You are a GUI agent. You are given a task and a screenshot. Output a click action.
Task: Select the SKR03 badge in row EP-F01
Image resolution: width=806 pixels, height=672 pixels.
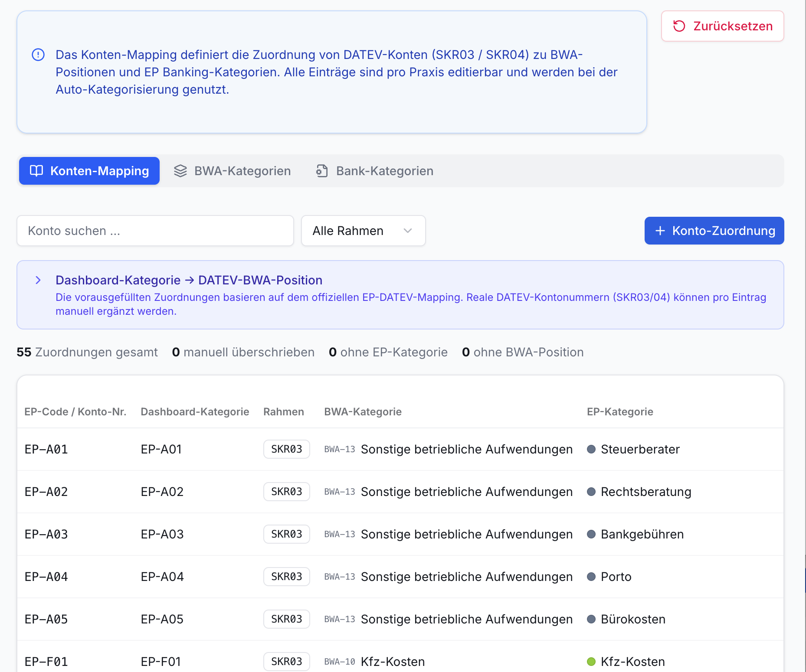[287, 662]
